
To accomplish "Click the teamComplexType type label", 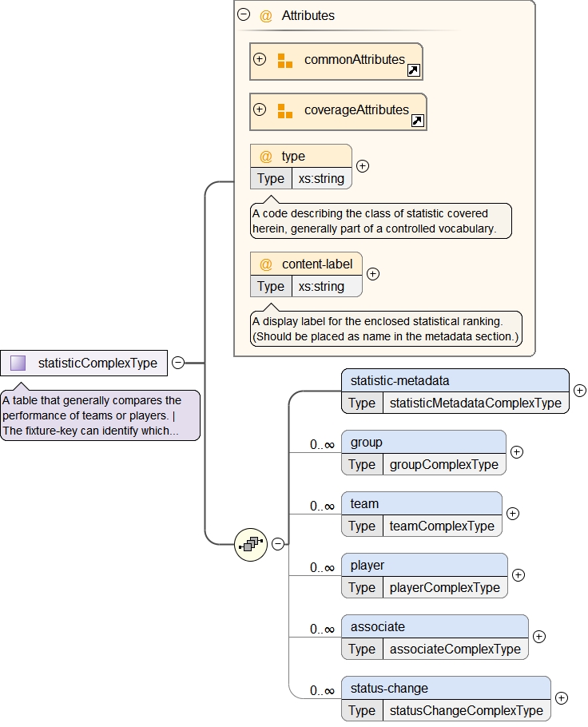I will (x=442, y=526).
